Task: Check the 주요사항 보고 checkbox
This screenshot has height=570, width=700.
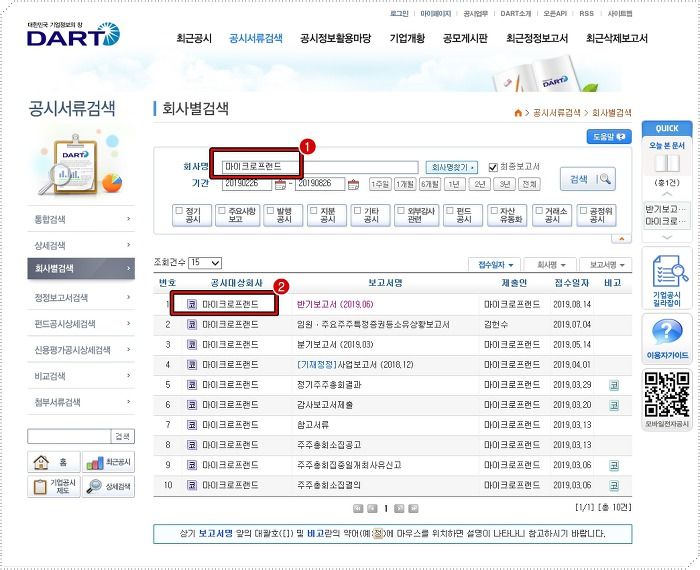Action: tap(223, 211)
